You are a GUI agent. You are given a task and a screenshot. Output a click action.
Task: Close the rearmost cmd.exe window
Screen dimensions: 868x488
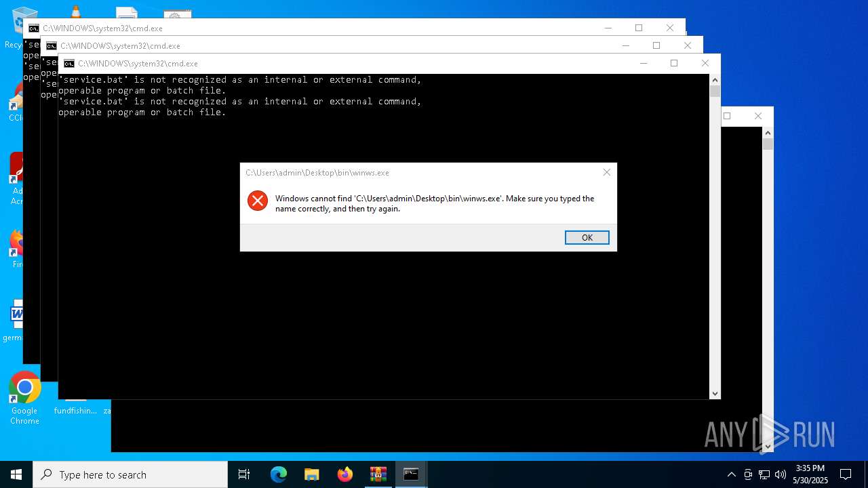coord(670,28)
